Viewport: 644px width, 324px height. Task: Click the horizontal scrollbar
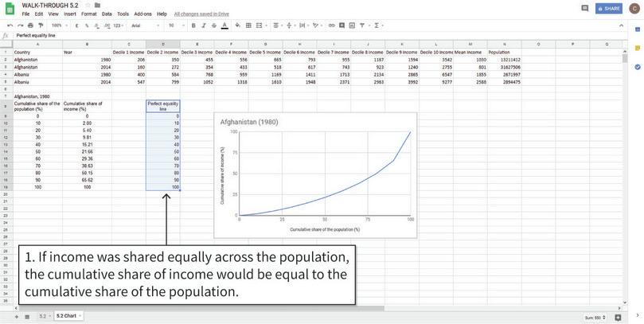(x=200, y=308)
